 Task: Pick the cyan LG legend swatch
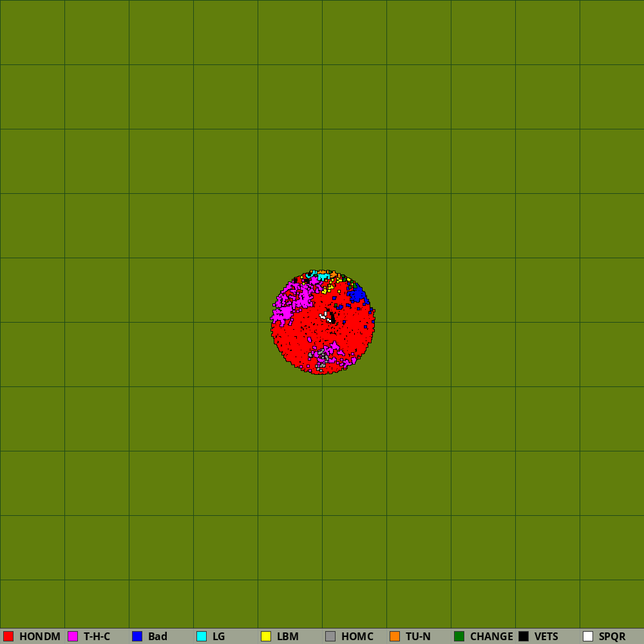click(x=202, y=636)
